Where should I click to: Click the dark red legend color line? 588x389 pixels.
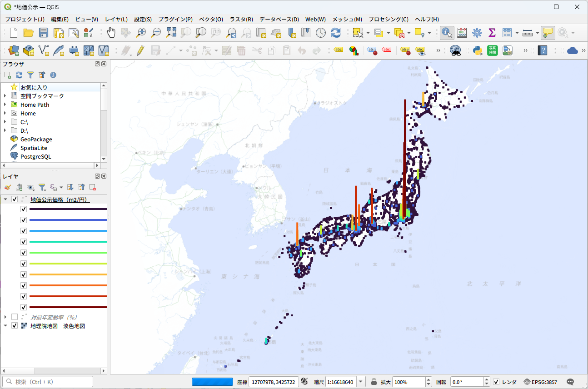68,307
